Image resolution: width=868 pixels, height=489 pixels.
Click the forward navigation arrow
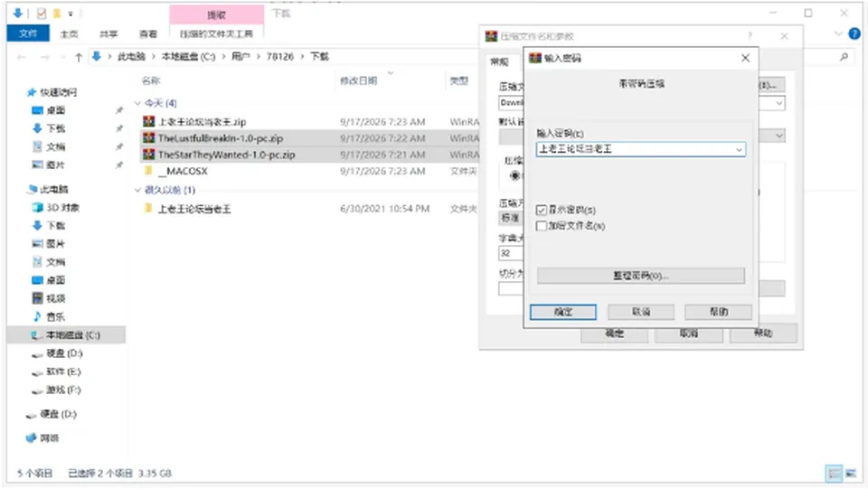tap(45, 57)
